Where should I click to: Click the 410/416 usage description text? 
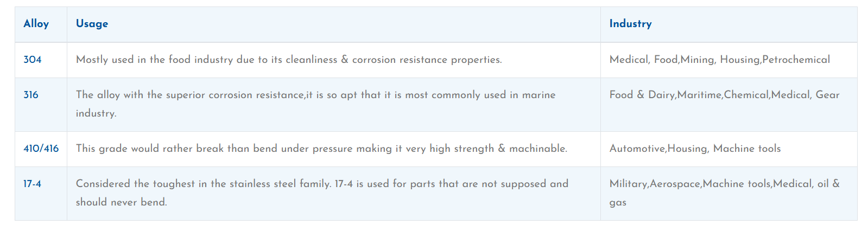coord(321,149)
